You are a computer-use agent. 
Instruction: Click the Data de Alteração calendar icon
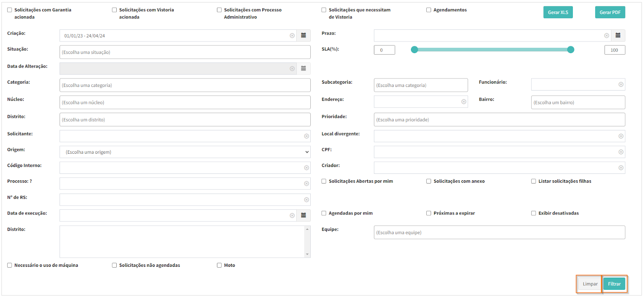coord(303,69)
